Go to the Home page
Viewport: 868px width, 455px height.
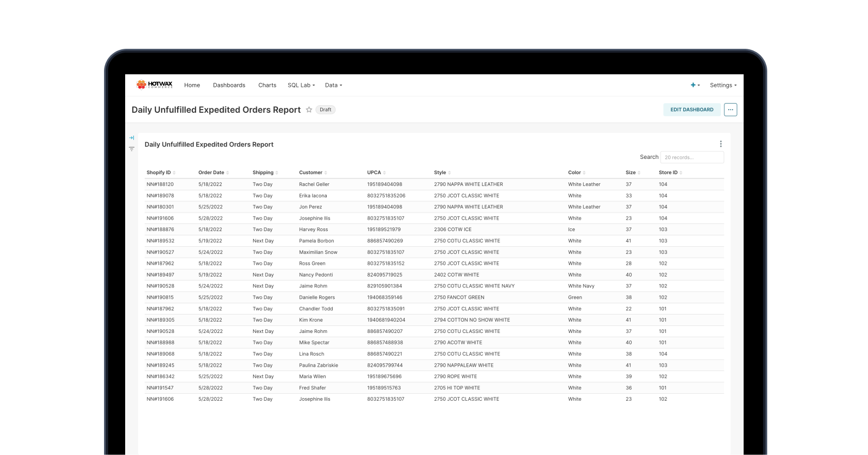[x=192, y=85]
